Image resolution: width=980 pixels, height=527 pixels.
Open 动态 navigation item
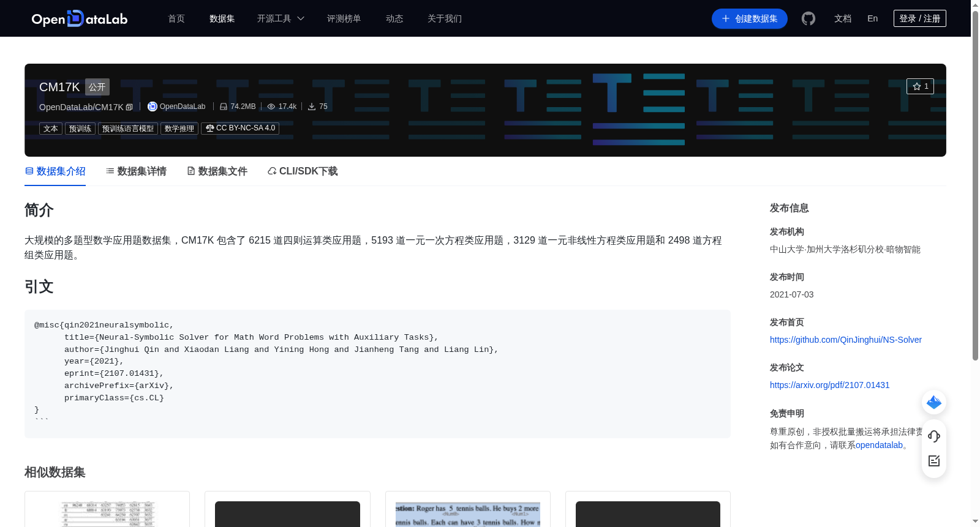point(394,18)
